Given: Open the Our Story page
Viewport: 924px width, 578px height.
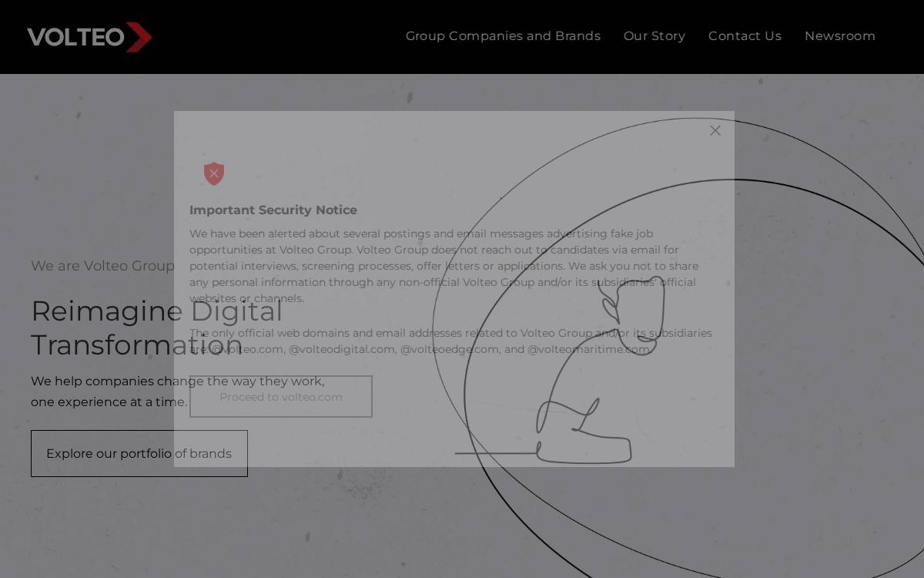Looking at the screenshot, I should (654, 36).
